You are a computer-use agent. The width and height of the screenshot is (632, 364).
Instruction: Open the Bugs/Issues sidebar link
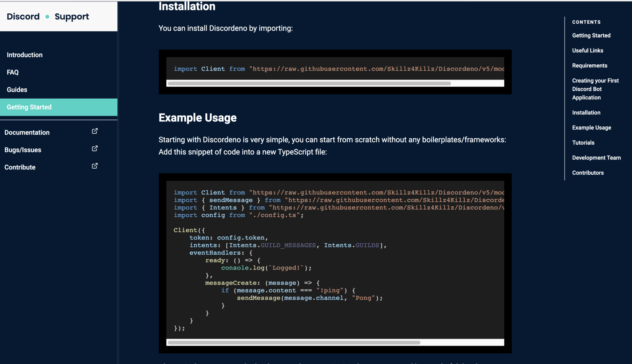click(x=23, y=150)
